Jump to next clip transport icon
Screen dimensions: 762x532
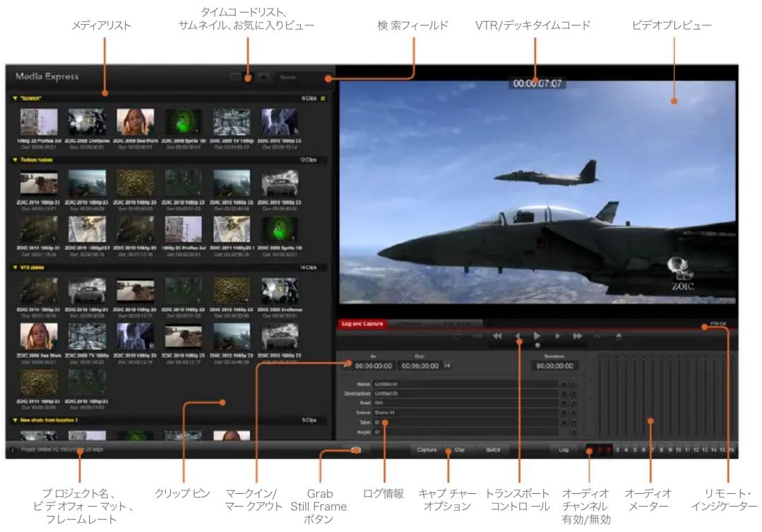[597, 336]
